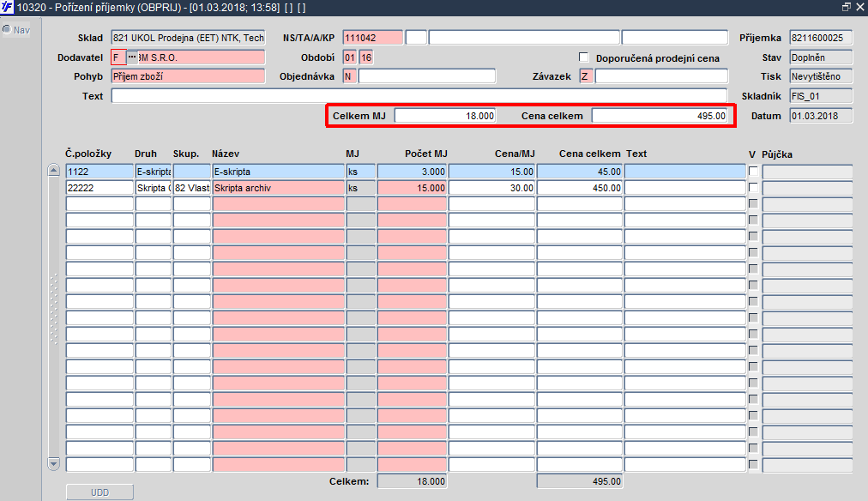
Task: Click footer Celkem quantity 18.000
Action: click(x=412, y=481)
